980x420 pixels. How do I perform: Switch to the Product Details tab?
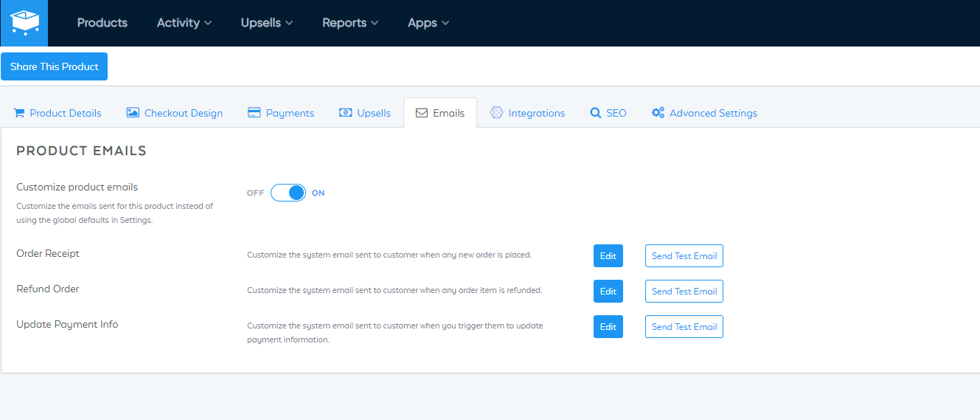point(58,113)
